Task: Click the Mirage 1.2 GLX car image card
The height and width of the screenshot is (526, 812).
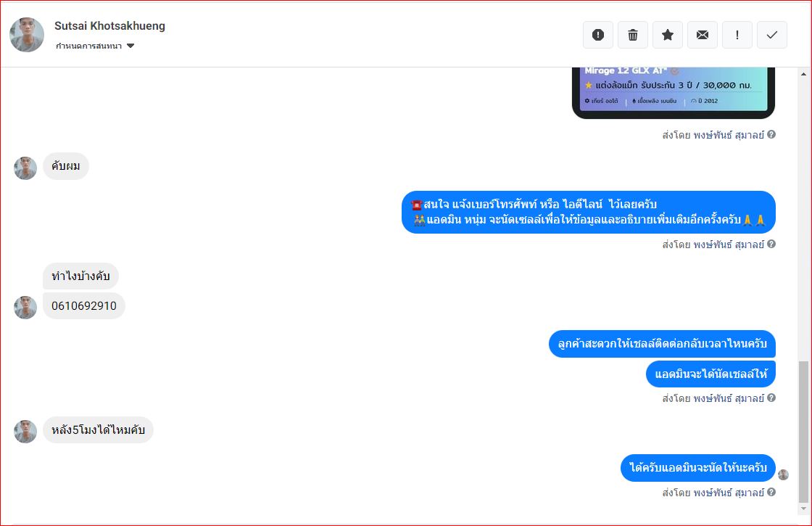Action: [674, 93]
